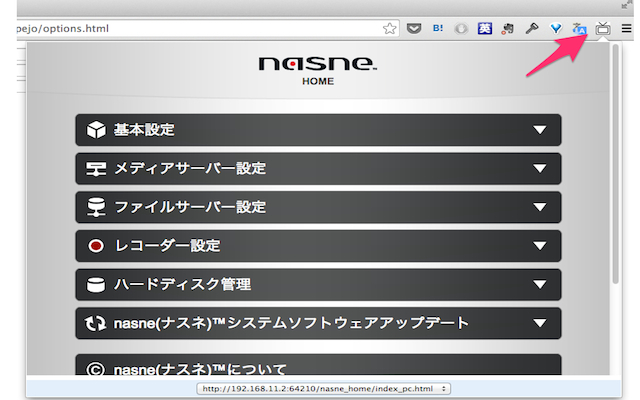
Task: Open the ファイルサーバー設定 menu label
Action: [x=190, y=207]
